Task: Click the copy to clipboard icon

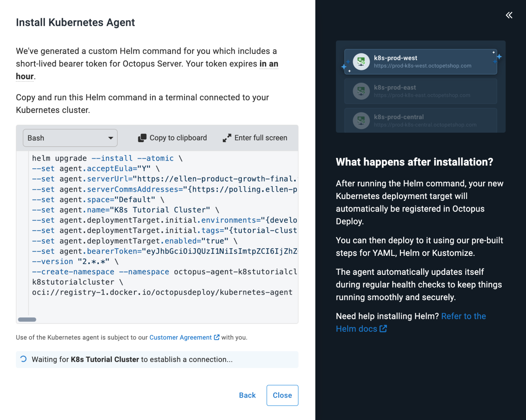Action: [142, 138]
